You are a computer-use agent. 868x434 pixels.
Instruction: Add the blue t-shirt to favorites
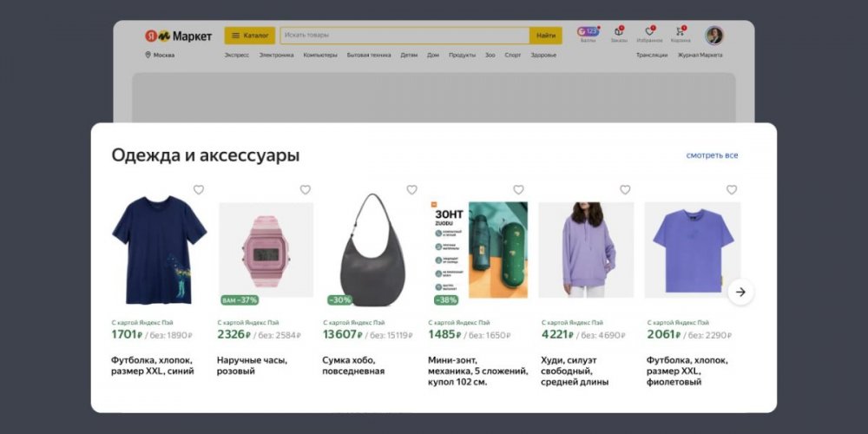pyautogui.click(x=198, y=190)
